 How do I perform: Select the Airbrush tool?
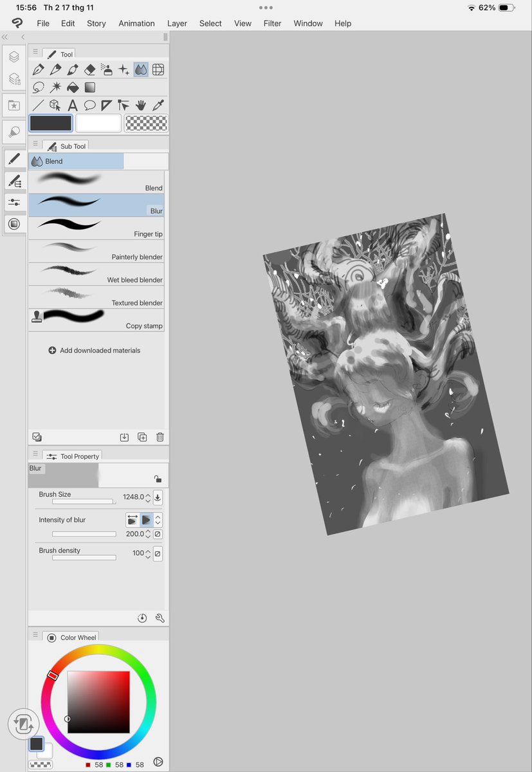pos(107,69)
